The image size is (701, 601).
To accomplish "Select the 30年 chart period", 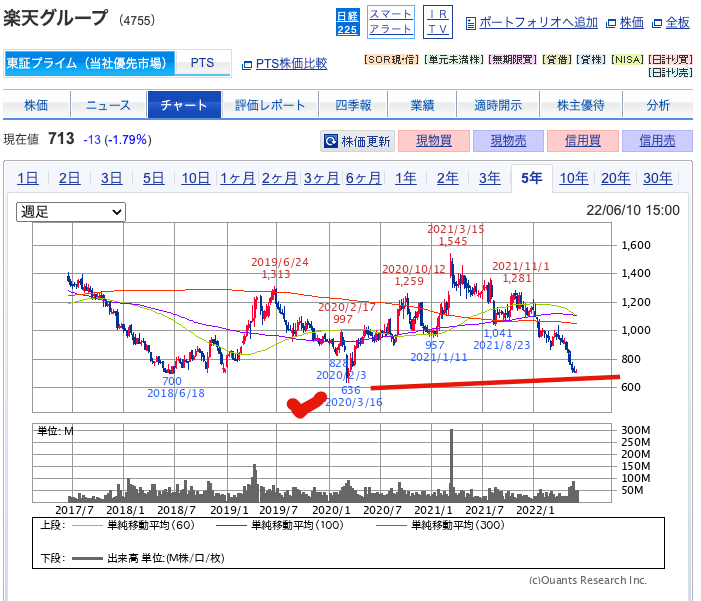I will click(x=658, y=178).
